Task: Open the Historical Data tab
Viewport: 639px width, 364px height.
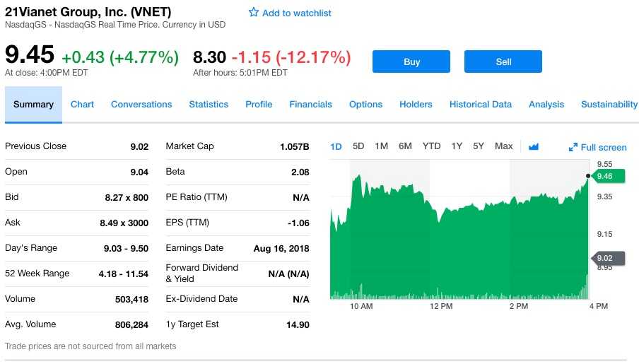Action: pos(481,105)
